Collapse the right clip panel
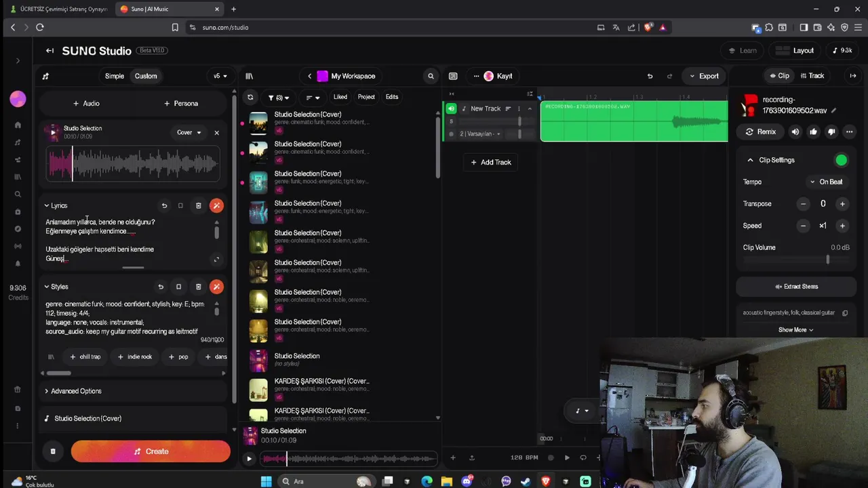 (853, 76)
